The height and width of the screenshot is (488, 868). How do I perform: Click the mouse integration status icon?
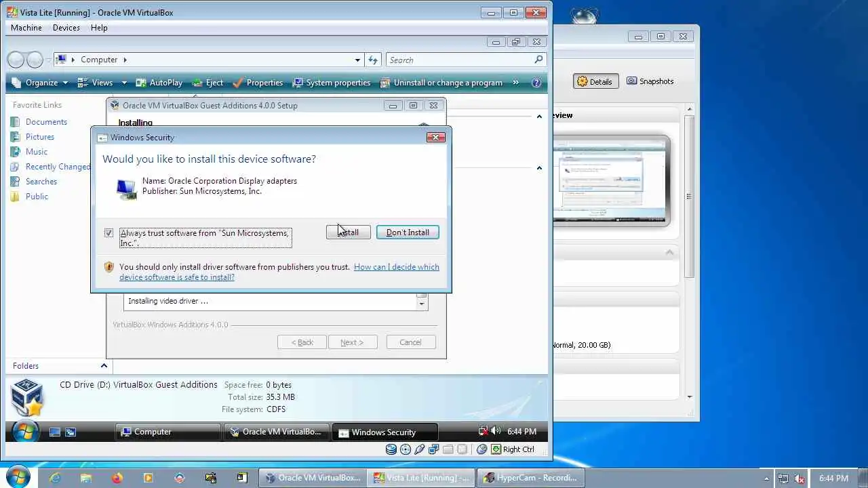click(x=482, y=449)
